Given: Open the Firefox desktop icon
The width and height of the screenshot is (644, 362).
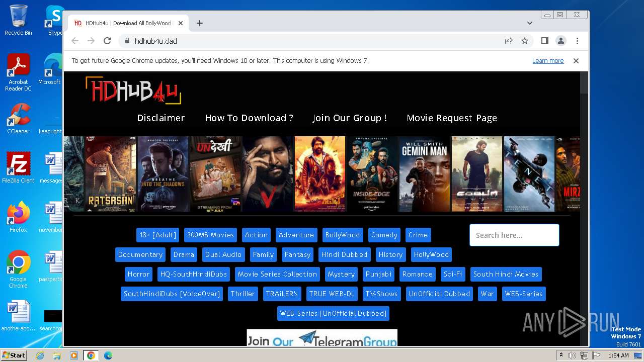Looking at the screenshot, I should 18,217.
